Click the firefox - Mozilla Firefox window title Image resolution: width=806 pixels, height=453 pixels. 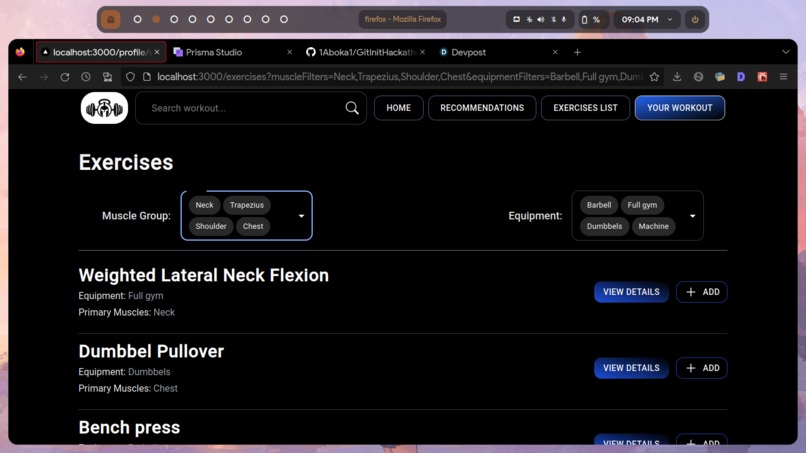click(x=402, y=20)
